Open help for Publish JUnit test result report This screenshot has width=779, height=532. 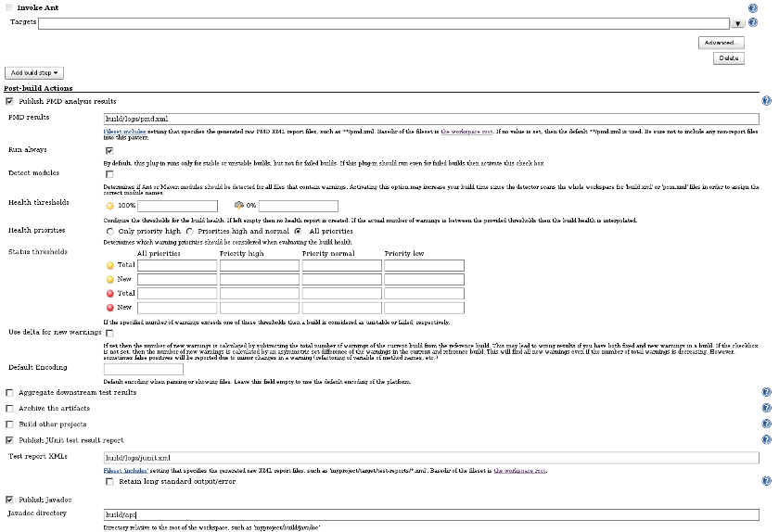(767, 439)
